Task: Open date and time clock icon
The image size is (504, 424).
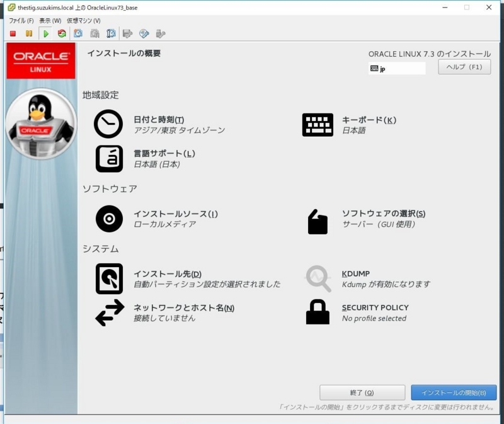Action: click(x=108, y=123)
